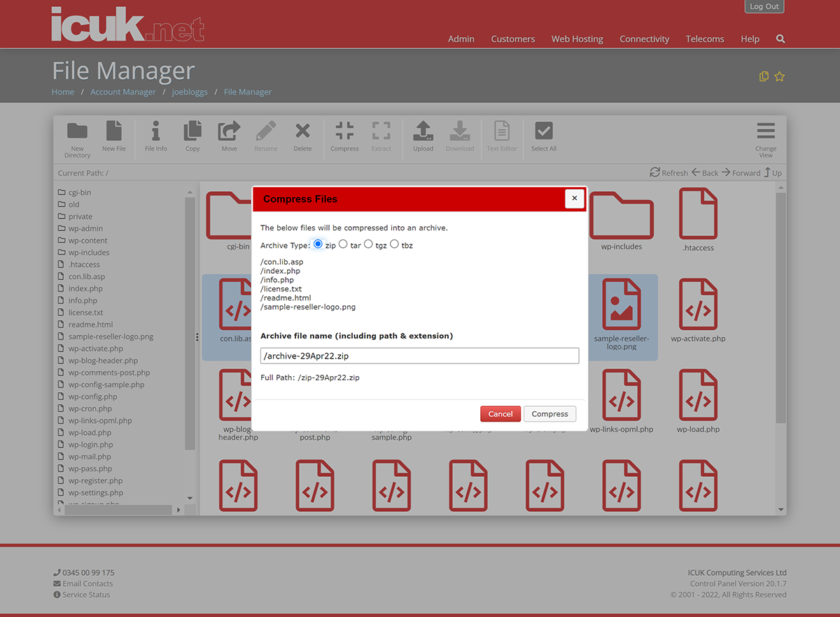Click the .htaccess file icon in grid
Image resolution: width=840 pixels, height=617 pixels.
[698, 215]
